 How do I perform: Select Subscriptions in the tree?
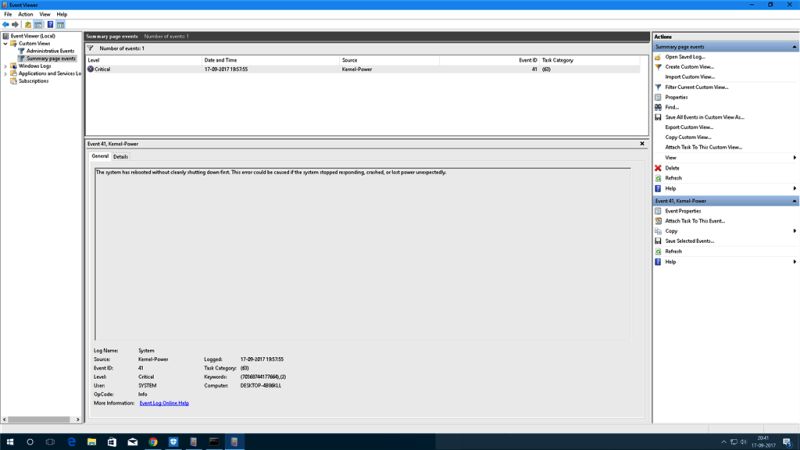[34, 81]
